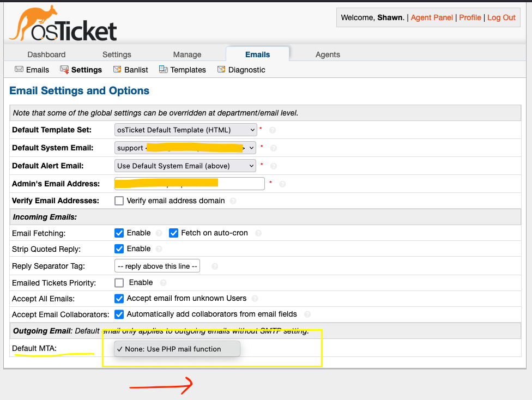The image size is (532, 400).
Task: Click the 'Default MTA:' label
Action: click(34, 348)
